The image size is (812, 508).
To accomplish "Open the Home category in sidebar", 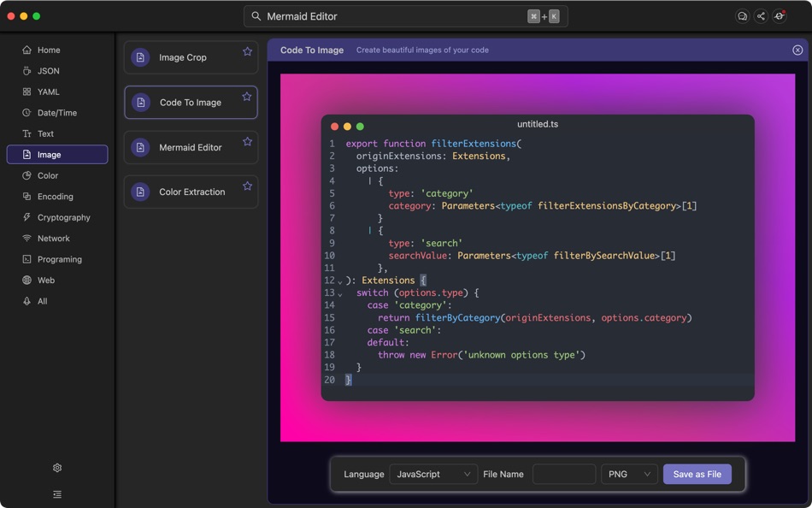I will pyautogui.click(x=57, y=50).
